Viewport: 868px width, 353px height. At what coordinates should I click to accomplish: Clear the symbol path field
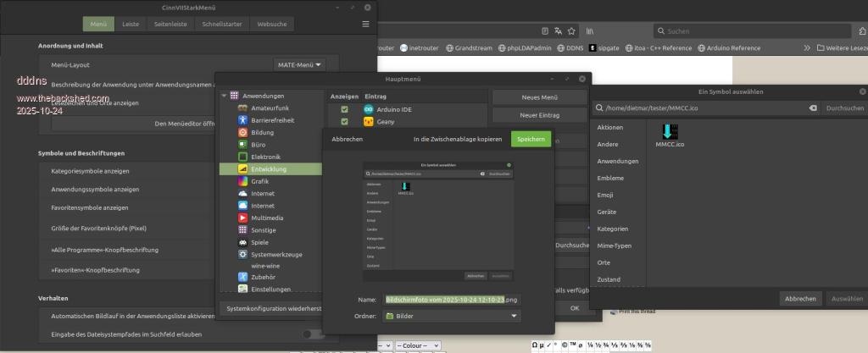[x=812, y=108]
